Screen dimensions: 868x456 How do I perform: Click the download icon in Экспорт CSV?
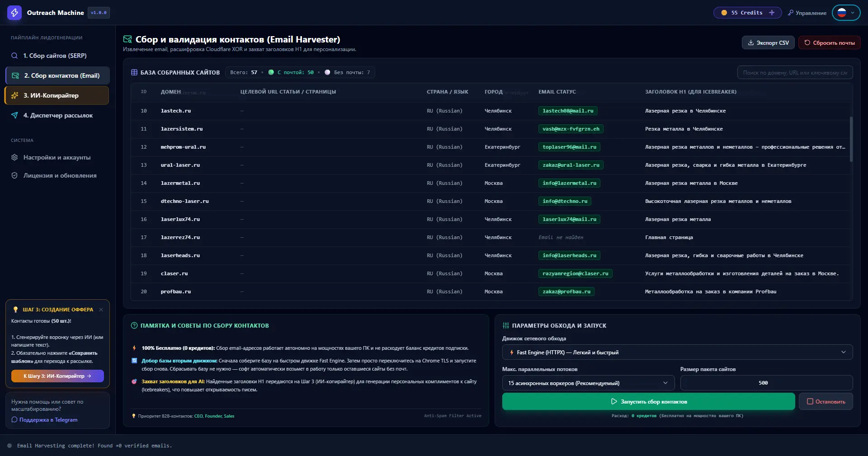751,42
